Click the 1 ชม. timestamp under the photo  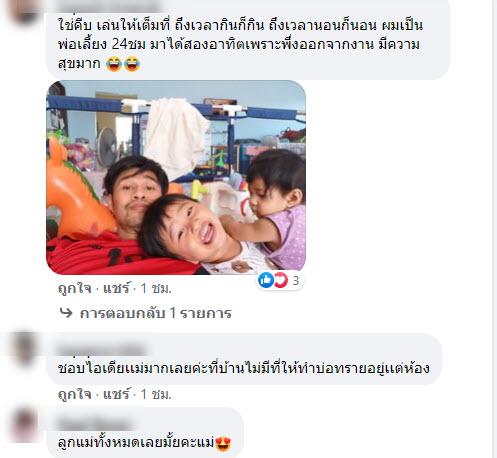click(156, 288)
